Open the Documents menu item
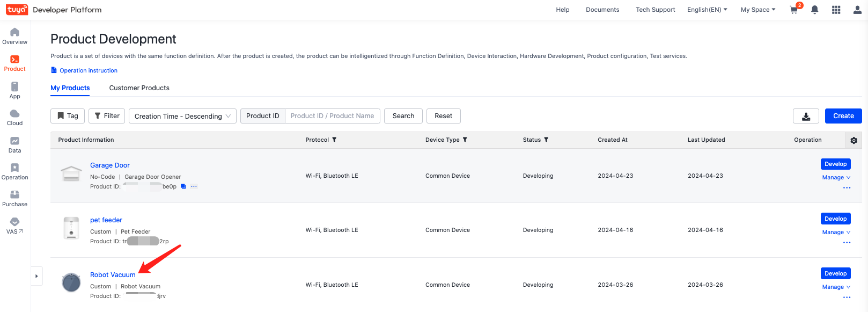The image size is (868, 312). click(x=602, y=10)
